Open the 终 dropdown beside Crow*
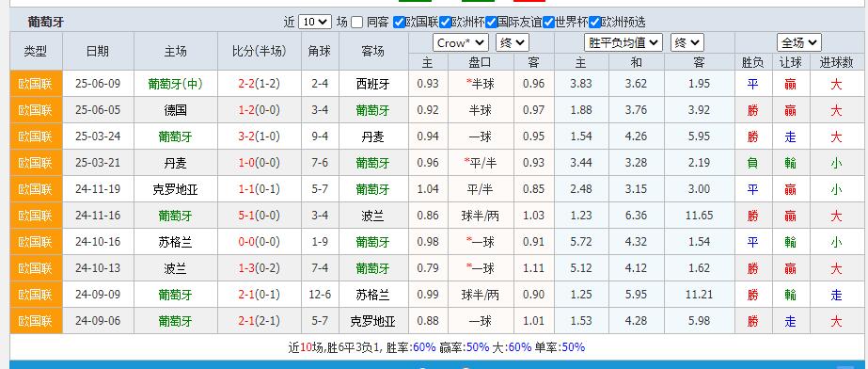 click(513, 42)
